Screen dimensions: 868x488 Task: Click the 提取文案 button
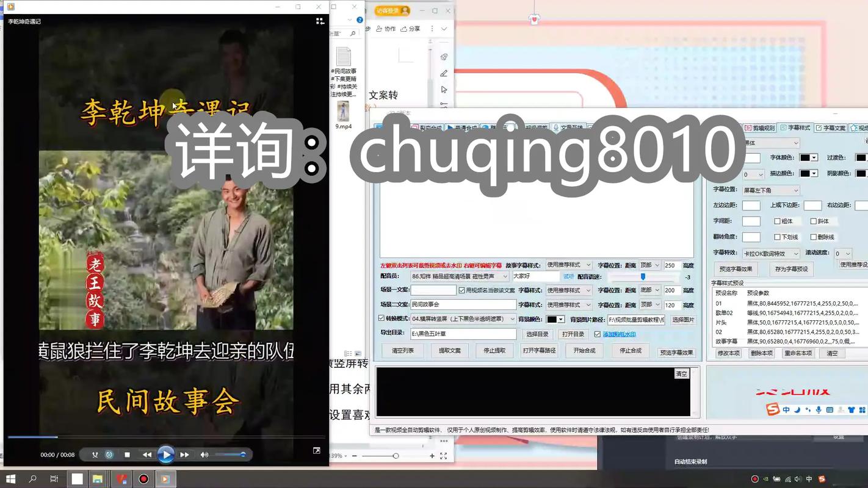(450, 351)
